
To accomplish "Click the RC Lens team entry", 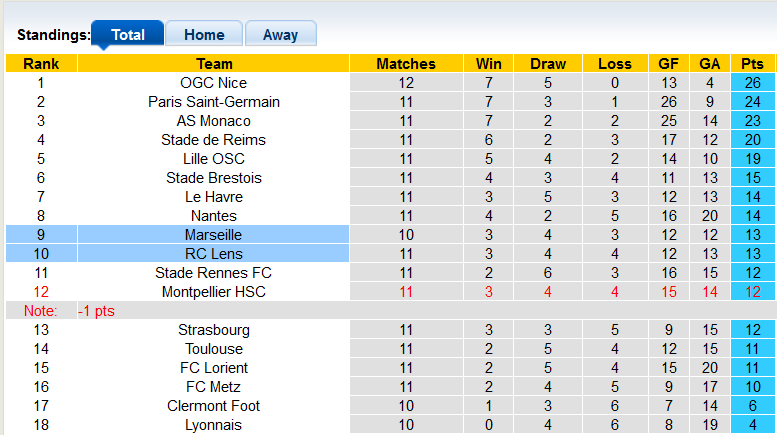I will click(214, 254).
